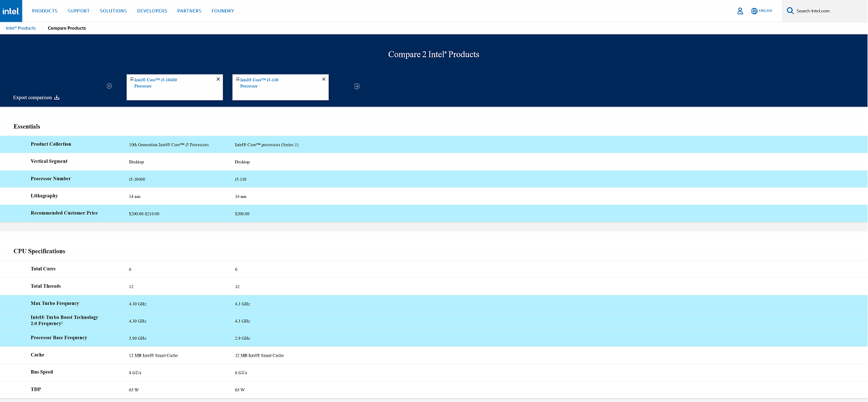The width and height of the screenshot is (868, 402).
Task: Open the Foundry menu
Action: (x=222, y=11)
